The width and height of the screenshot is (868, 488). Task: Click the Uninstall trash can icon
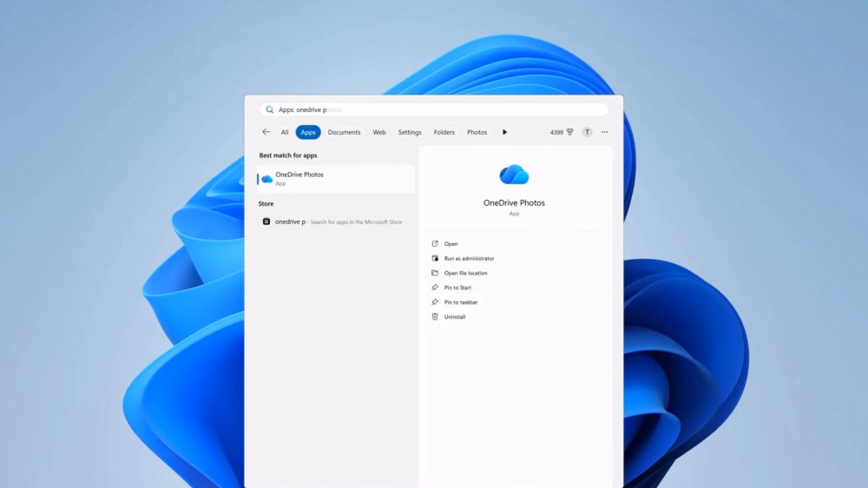click(x=435, y=317)
